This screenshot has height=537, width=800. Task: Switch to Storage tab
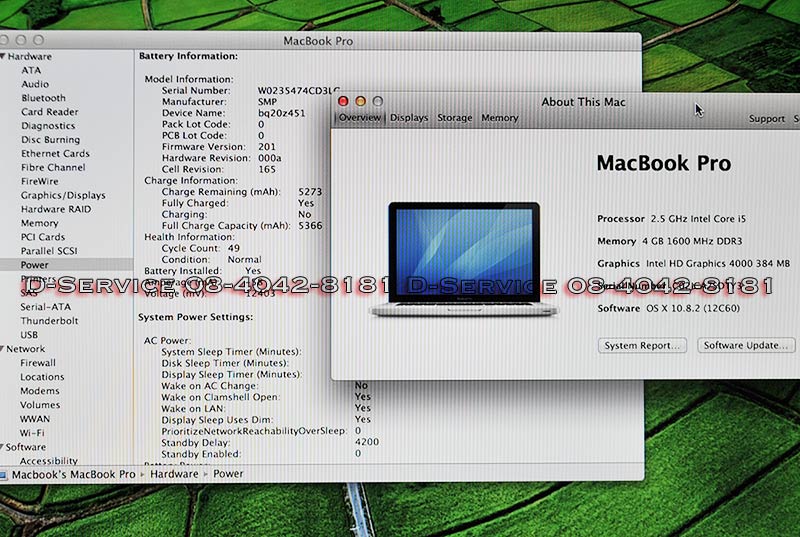click(455, 118)
